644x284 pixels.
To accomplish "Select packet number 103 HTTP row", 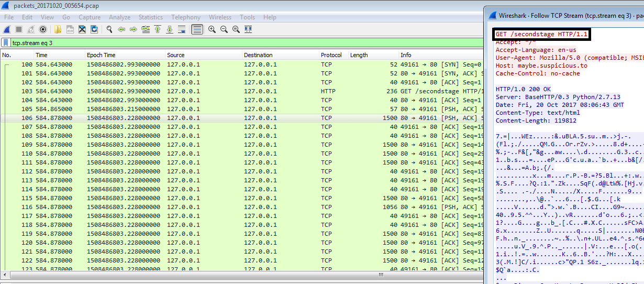I will 241,91.
